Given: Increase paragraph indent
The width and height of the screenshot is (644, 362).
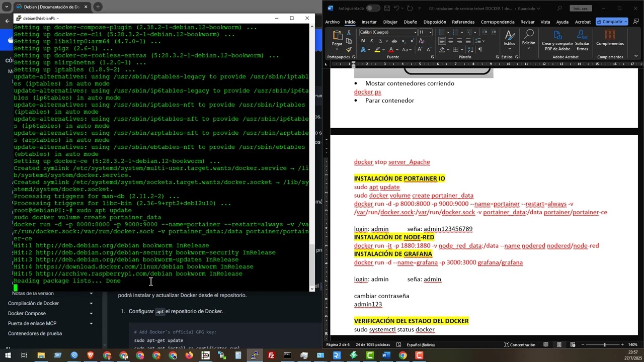Looking at the screenshot, I should (x=493, y=32).
